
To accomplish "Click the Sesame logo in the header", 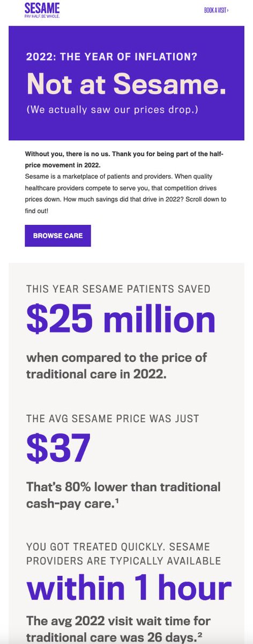I will [42, 8].
